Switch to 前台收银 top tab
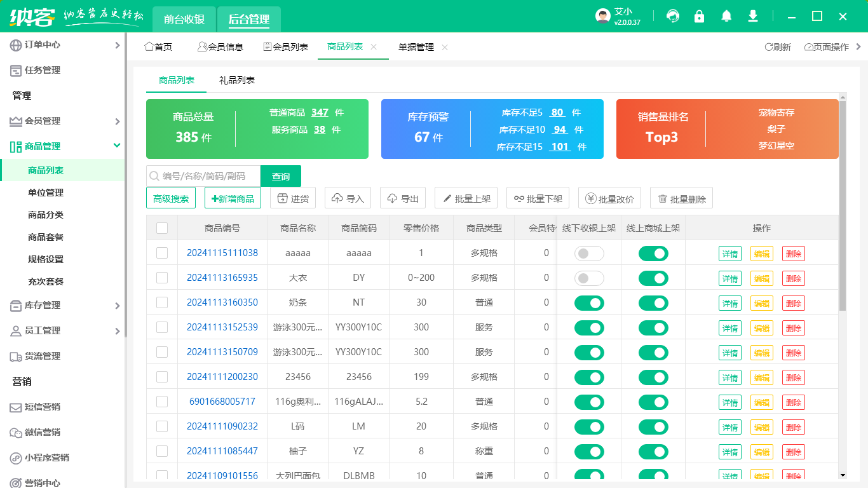This screenshot has height=488, width=868. [184, 19]
